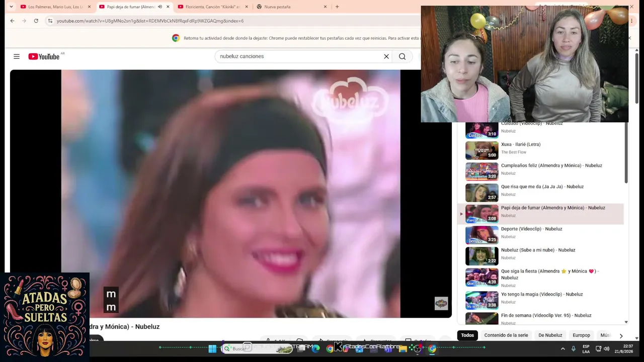The image size is (644, 362).
Task: Close the 'Floricienta, Canción Kikiriki' tab
Action: pyautogui.click(x=247, y=7)
